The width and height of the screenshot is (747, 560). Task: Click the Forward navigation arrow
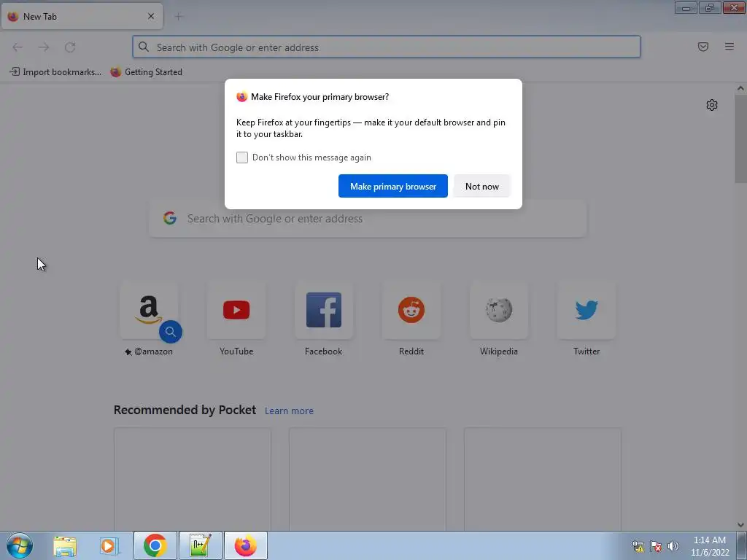(x=44, y=47)
